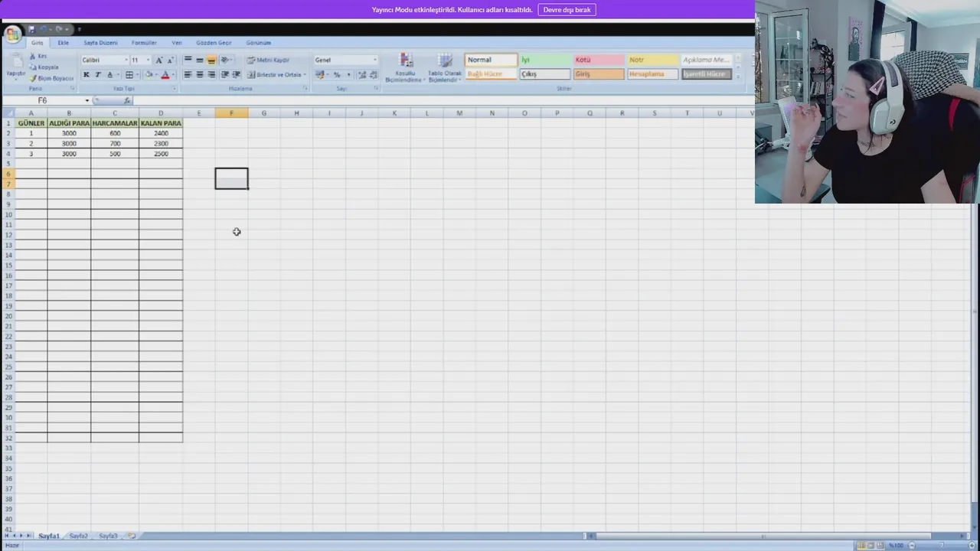Switch to the Ekle ribbon tab
Screen dimensions: 980x551
[x=64, y=43]
